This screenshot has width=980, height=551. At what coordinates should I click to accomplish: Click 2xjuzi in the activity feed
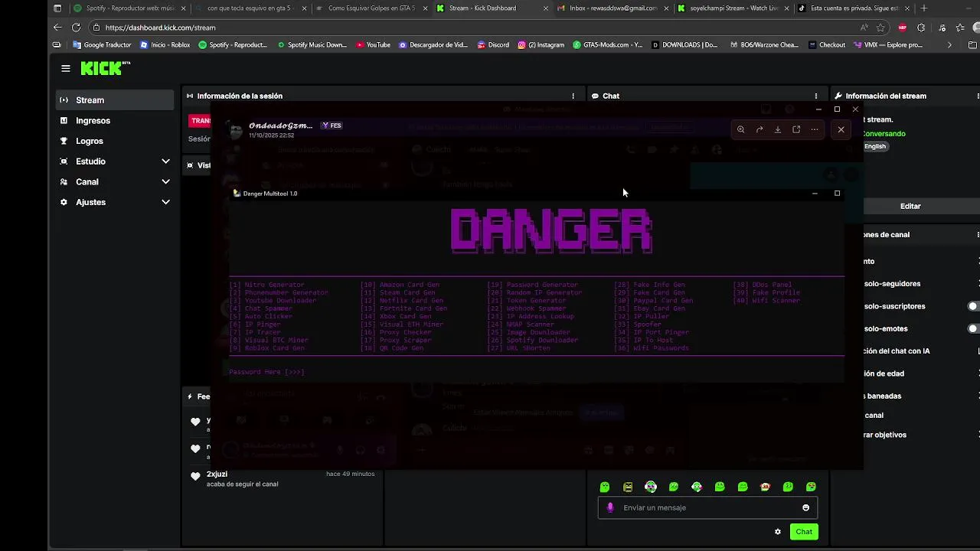(x=217, y=474)
